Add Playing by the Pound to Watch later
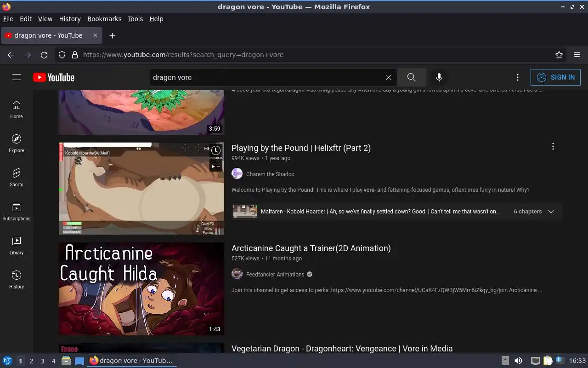This screenshot has height=368, width=588. point(216,150)
